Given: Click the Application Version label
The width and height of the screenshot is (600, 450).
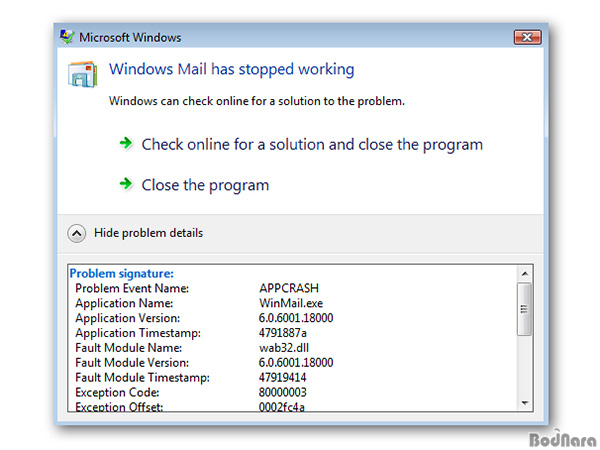Looking at the screenshot, I should pos(127,318).
